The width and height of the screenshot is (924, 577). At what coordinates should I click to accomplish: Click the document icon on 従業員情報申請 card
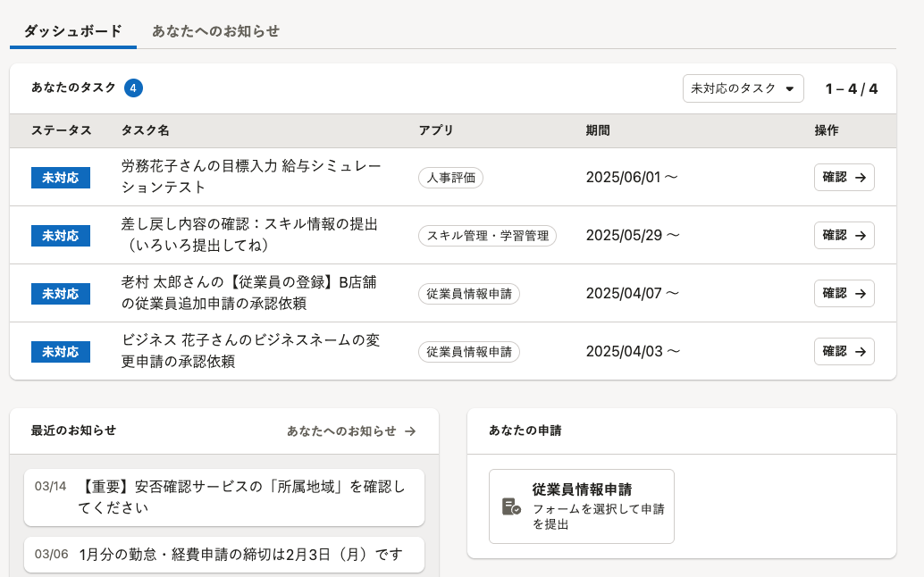coord(511,506)
